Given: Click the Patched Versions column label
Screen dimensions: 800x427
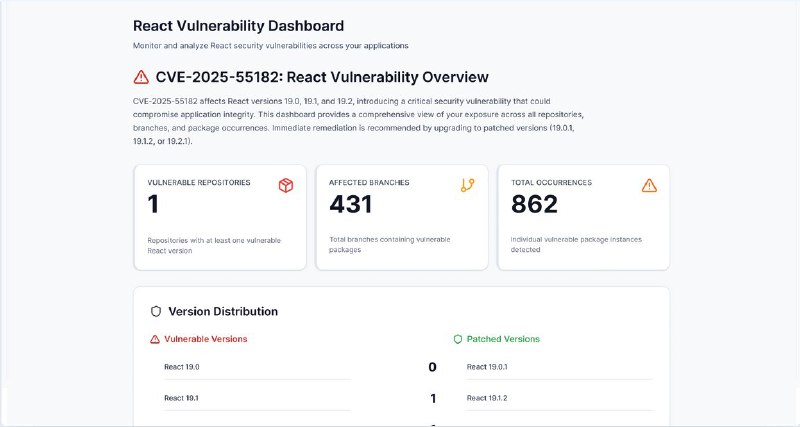Looking at the screenshot, I should pyautogui.click(x=502, y=339).
